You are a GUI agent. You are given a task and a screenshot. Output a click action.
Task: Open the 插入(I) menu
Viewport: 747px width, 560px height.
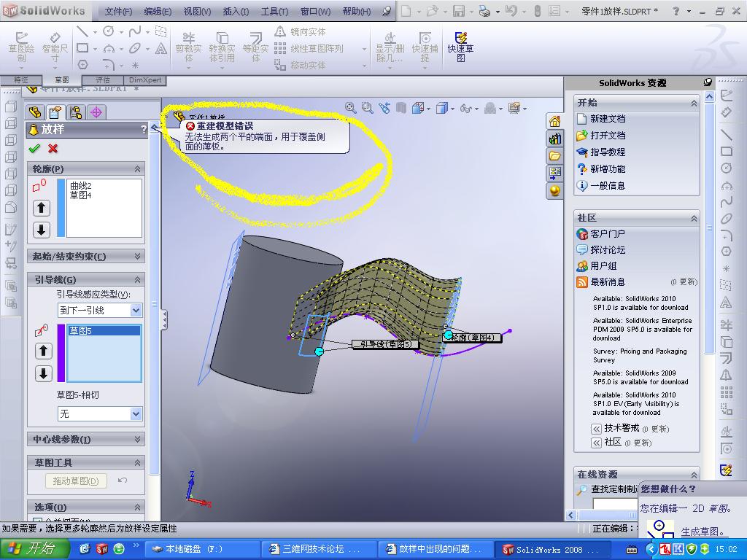coord(236,11)
